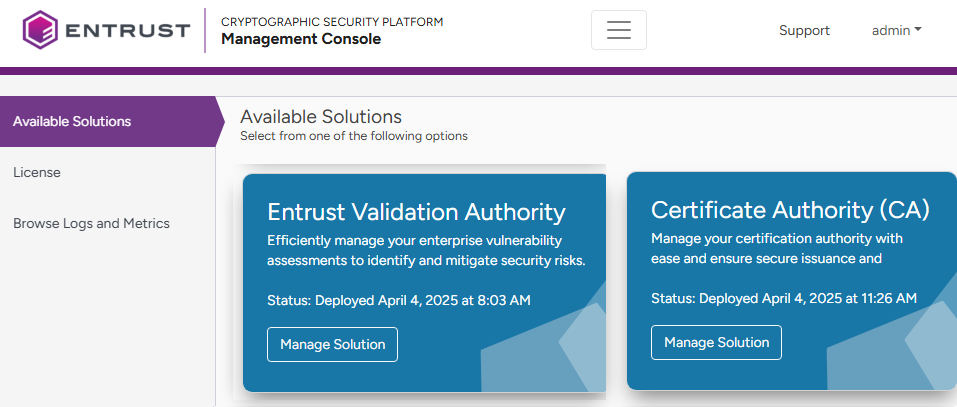Click Certificate Authority deployed status text
Image resolution: width=957 pixels, height=407 pixels.
click(783, 298)
